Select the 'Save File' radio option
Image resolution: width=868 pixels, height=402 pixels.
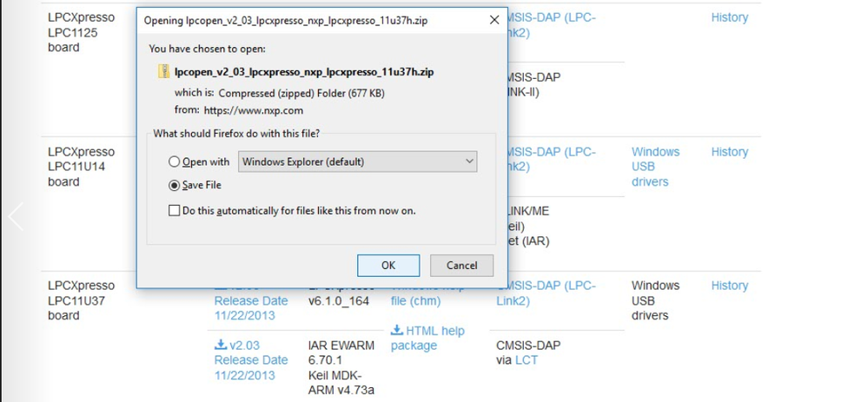pyautogui.click(x=175, y=185)
